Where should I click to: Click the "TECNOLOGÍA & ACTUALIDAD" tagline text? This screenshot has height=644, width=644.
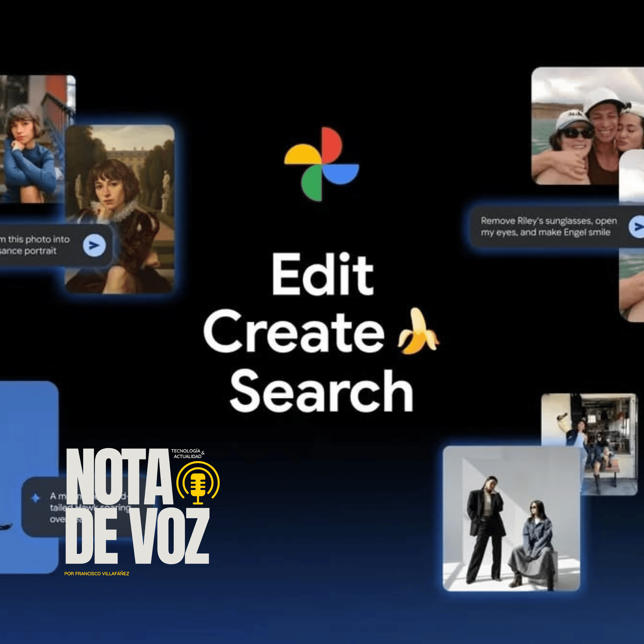188,453
